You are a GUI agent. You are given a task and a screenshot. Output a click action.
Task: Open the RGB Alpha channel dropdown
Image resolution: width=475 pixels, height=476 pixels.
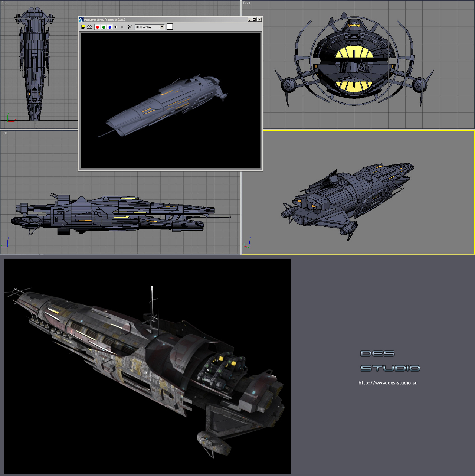click(x=162, y=27)
